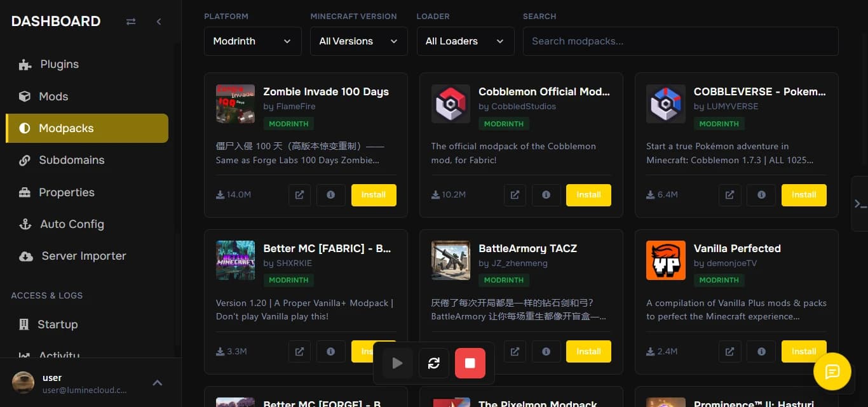Open external link for COBBLEVERSE modpack
The width and height of the screenshot is (868, 407).
tap(730, 195)
